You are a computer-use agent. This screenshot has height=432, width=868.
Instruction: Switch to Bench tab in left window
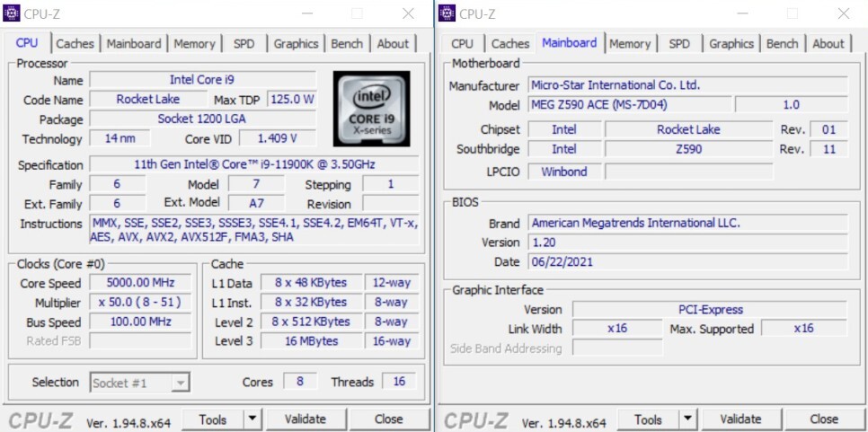[x=347, y=44]
